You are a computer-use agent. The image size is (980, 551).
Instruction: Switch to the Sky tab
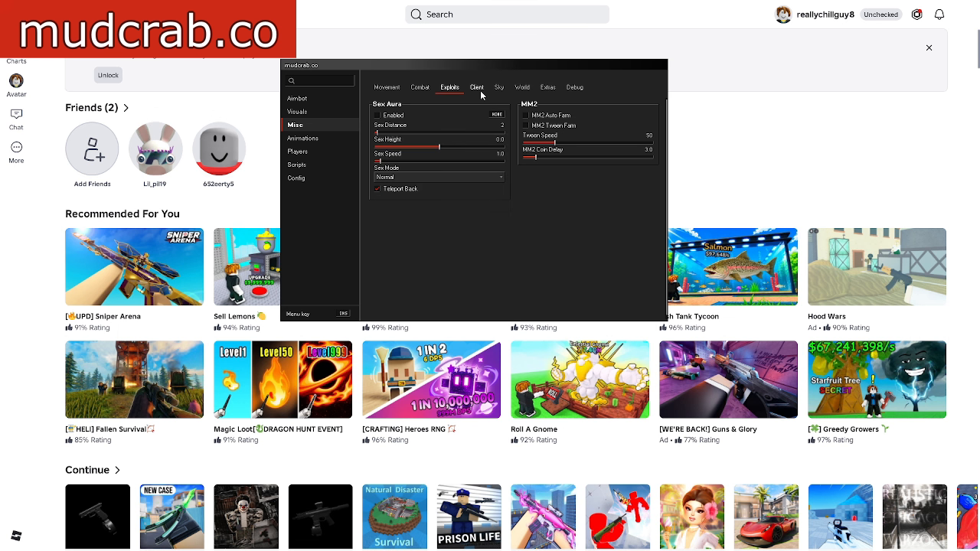(x=499, y=87)
